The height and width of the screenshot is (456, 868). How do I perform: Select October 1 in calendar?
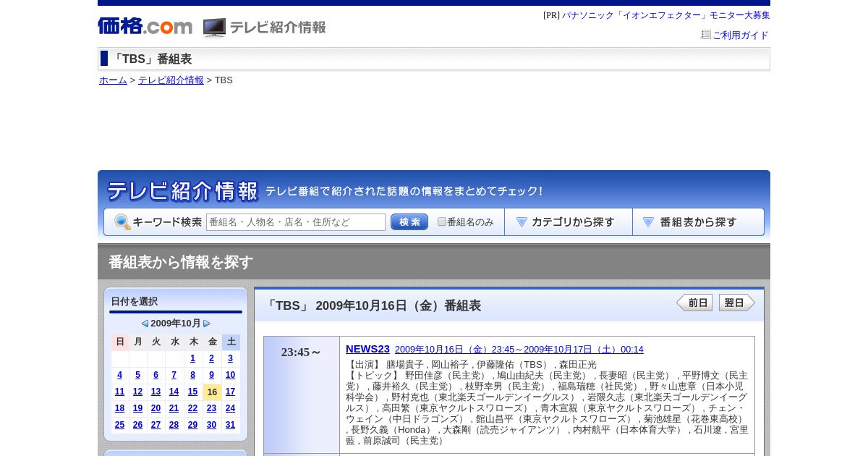click(193, 358)
